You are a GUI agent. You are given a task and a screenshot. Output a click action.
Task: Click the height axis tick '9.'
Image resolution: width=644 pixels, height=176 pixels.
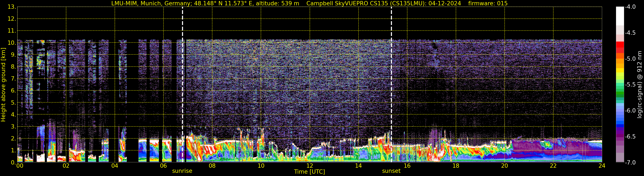tap(13, 55)
